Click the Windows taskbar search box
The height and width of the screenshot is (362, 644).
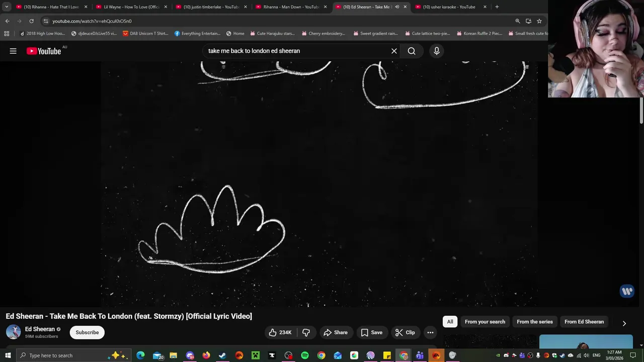(73, 355)
